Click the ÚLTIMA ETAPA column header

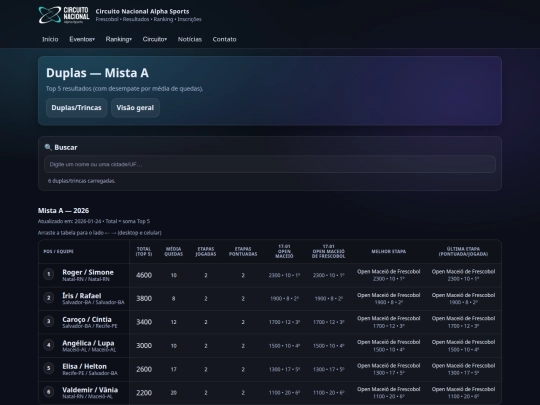pos(463,251)
